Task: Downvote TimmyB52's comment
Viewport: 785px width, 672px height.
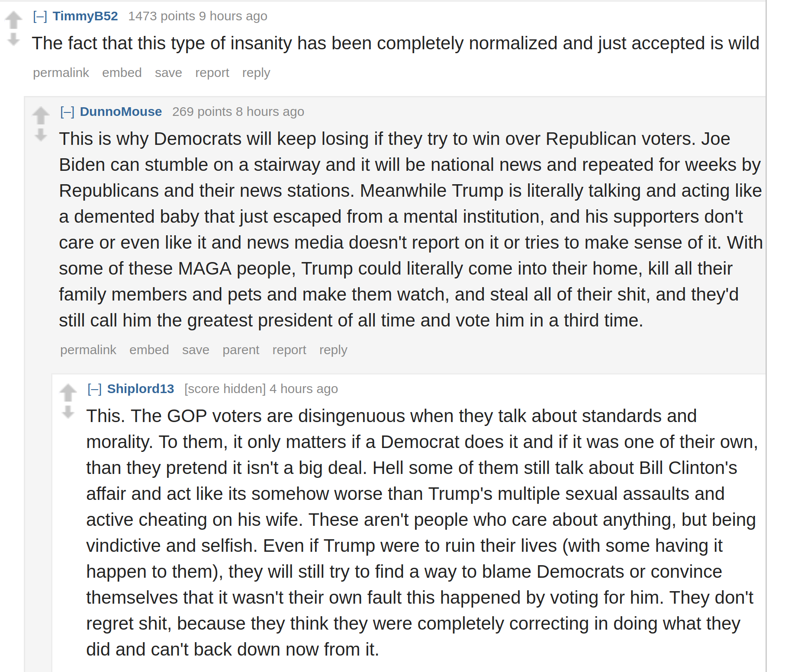Action: tap(13, 39)
